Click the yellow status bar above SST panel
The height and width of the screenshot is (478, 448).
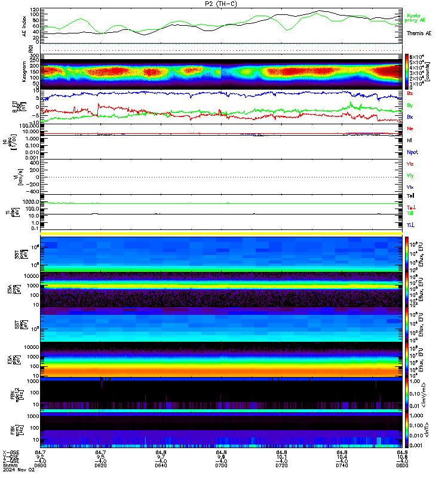pyautogui.click(x=221, y=234)
